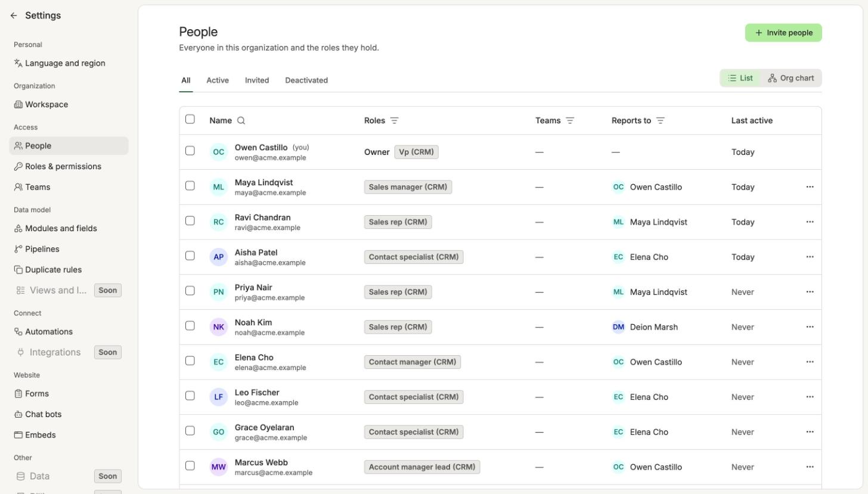Click the Account manager lead (CRM) tag
Image resolution: width=868 pixels, height=494 pixels.
pos(422,467)
